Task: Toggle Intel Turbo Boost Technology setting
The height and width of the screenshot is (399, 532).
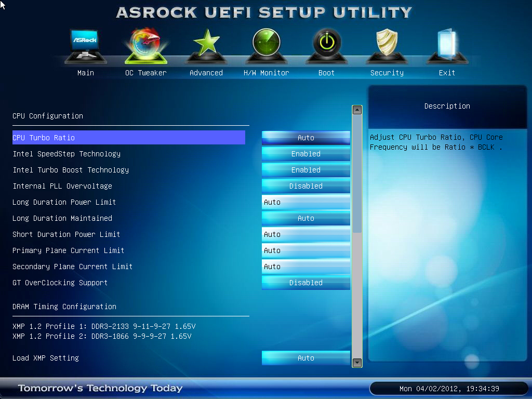Action: pos(305,170)
